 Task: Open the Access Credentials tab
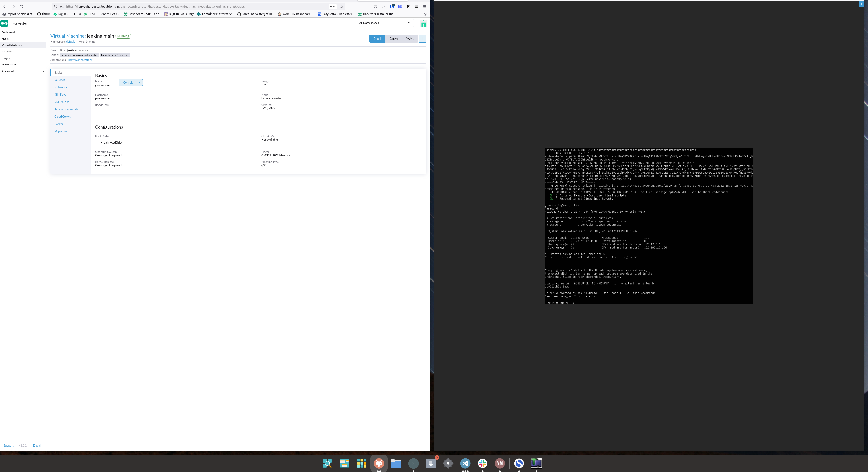pos(66,109)
